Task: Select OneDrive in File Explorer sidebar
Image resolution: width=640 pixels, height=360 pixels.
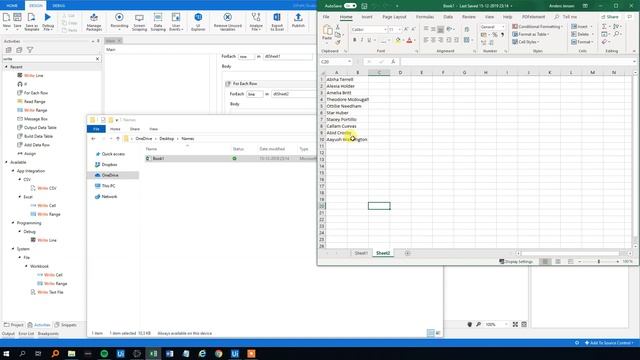Action: point(110,175)
